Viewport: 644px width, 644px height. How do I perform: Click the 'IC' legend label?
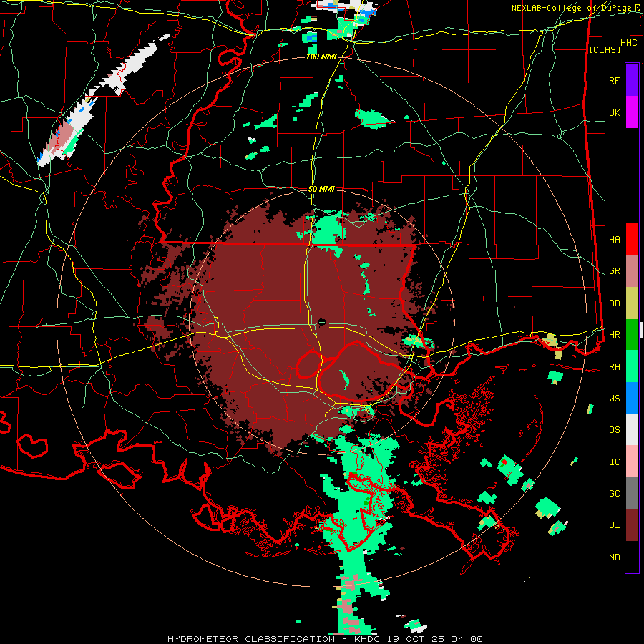pyautogui.click(x=614, y=462)
